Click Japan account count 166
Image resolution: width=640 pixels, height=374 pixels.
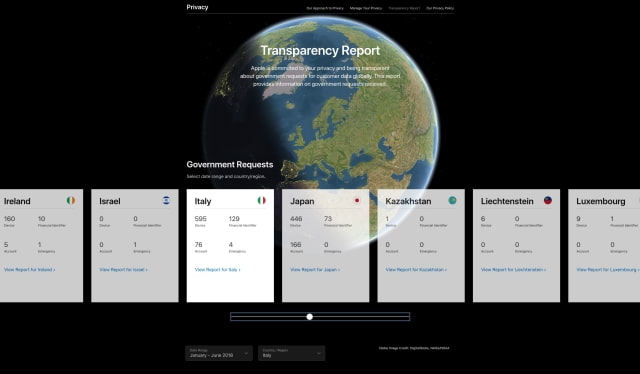click(296, 245)
